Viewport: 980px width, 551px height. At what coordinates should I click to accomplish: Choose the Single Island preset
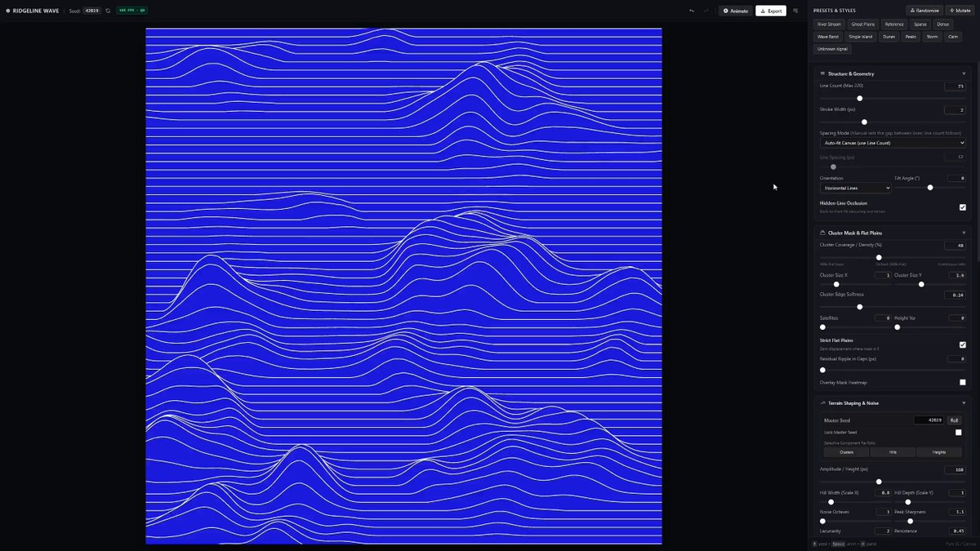pos(861,37)
